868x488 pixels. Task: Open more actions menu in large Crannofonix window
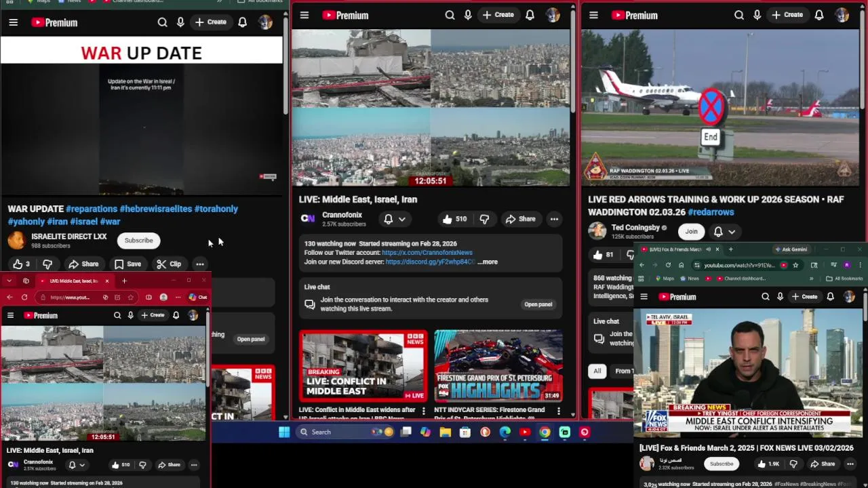tap(554, 219)
